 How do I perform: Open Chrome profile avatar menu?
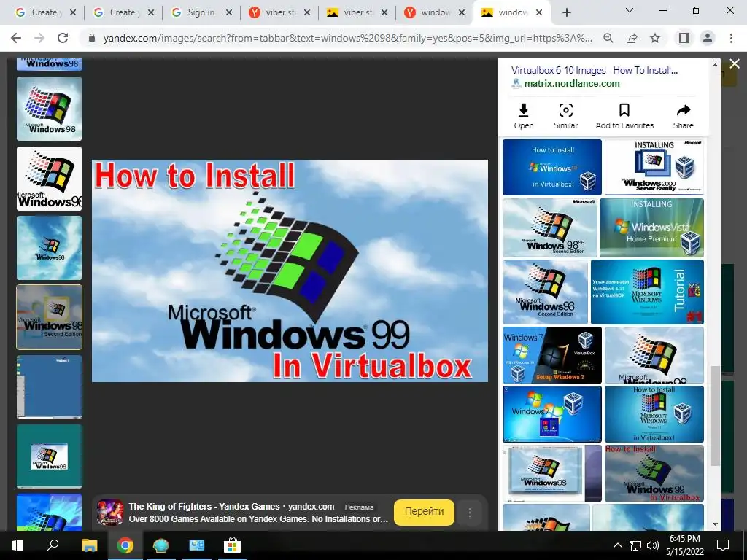pyautogui.click(x=708, y=38)
